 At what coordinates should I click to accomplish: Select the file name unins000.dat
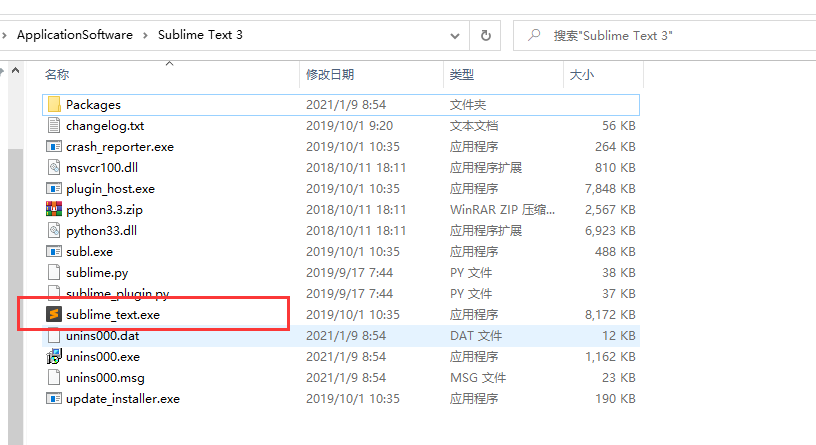103,336
